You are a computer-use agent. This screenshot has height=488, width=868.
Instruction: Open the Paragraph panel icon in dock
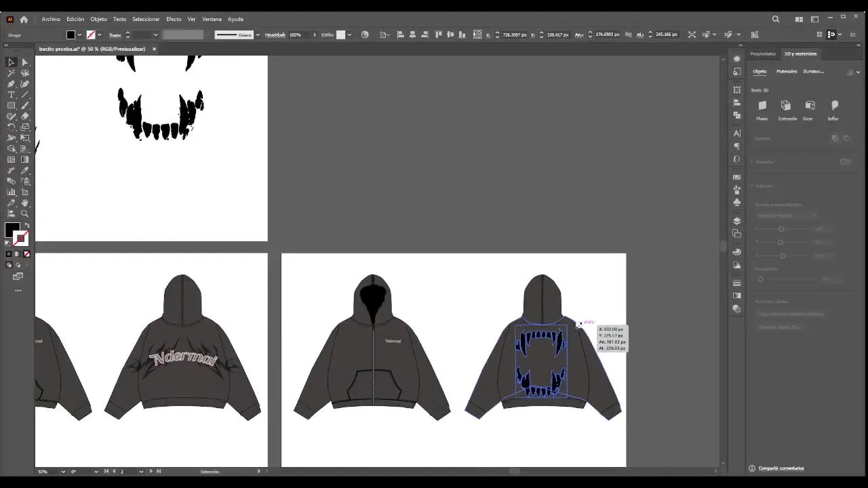(x=737, y=146)
